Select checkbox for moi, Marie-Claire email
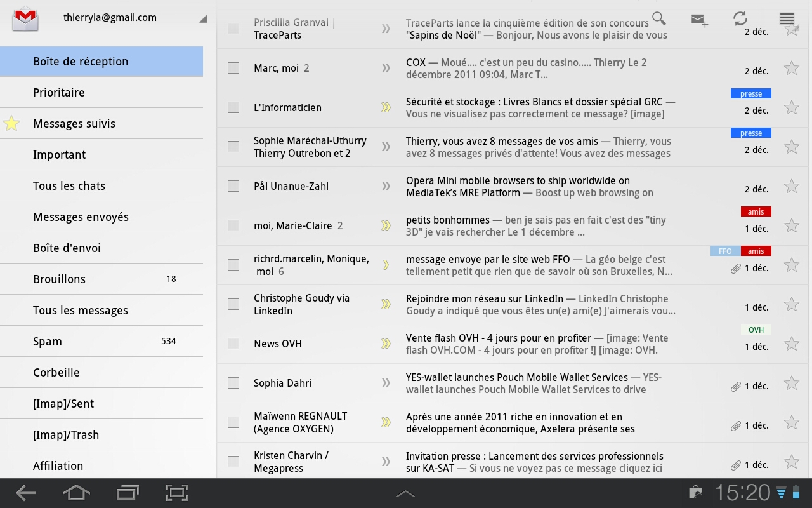This screenshot has height=508, width=812. coord(233,225)
